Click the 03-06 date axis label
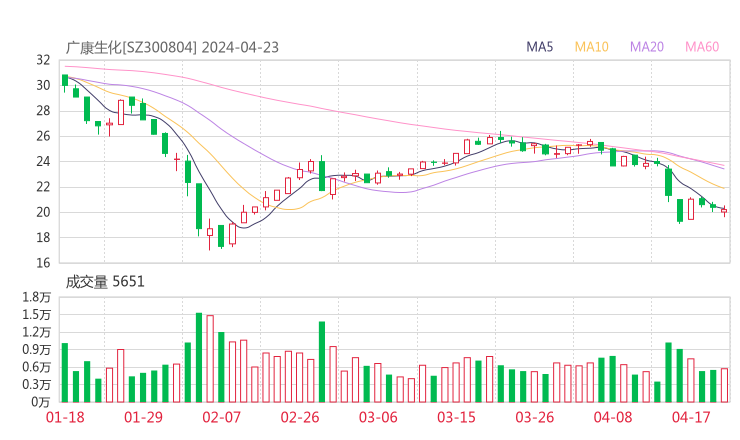Screen dimensions: 740x440 (x=378, y=417)
